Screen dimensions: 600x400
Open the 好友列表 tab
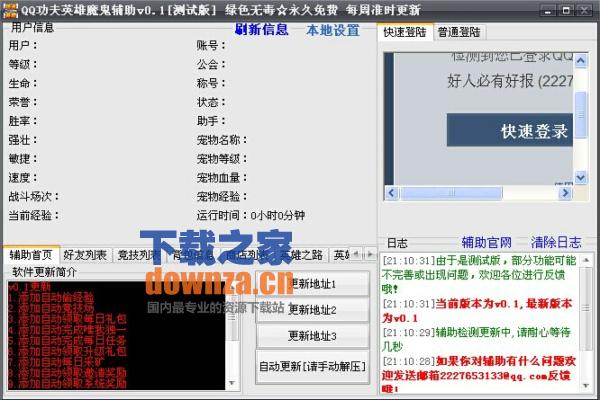pos(85,255)
